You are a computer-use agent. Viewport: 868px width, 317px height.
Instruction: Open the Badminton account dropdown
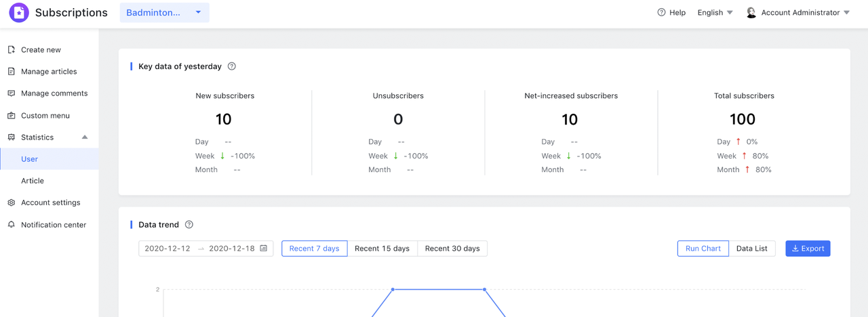tap(164, 13)
